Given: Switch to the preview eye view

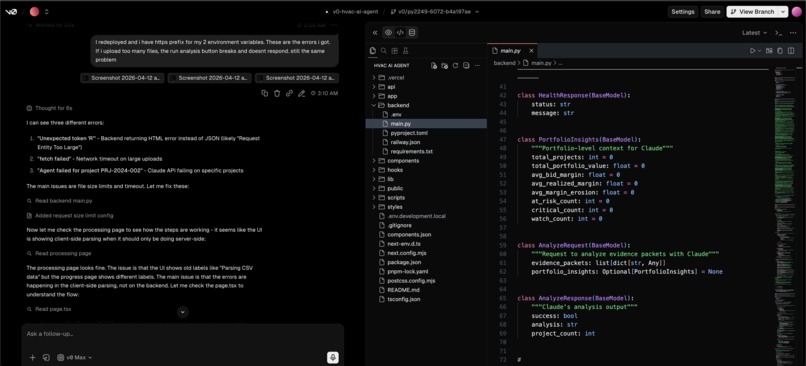Looking at the screenshot, I should point(388,33).
